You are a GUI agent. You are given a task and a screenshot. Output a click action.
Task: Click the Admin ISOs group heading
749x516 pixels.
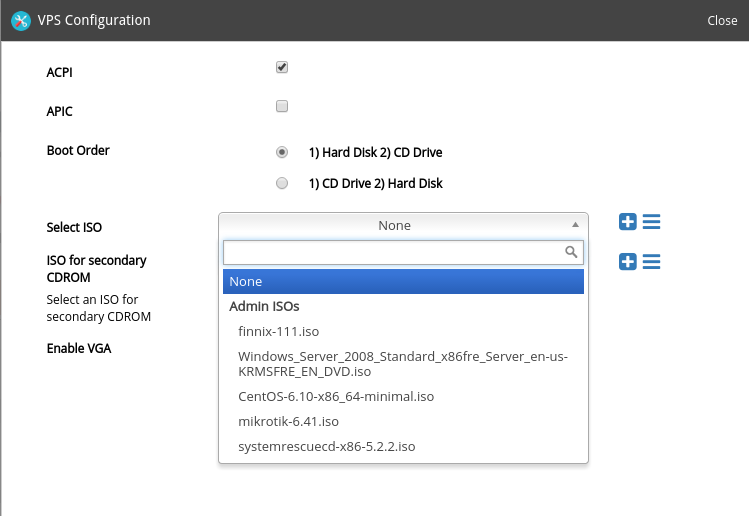click(264, 306)
